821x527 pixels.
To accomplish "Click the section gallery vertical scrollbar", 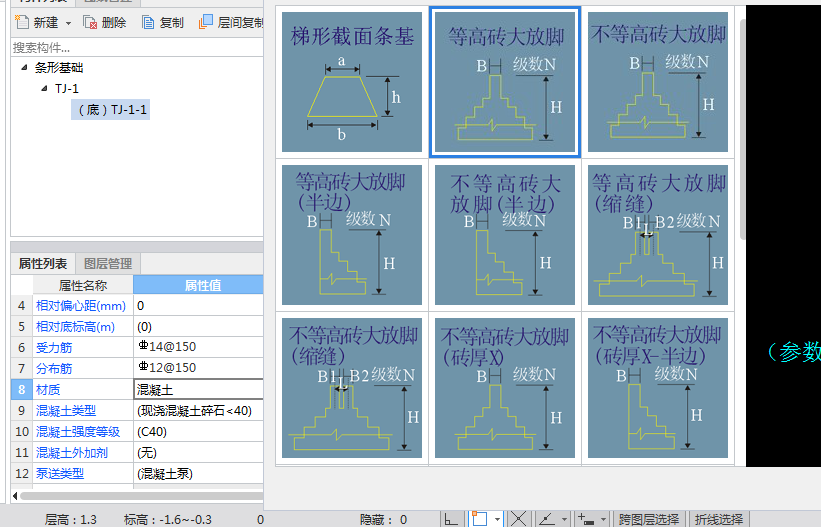I will tap(742, 128).
